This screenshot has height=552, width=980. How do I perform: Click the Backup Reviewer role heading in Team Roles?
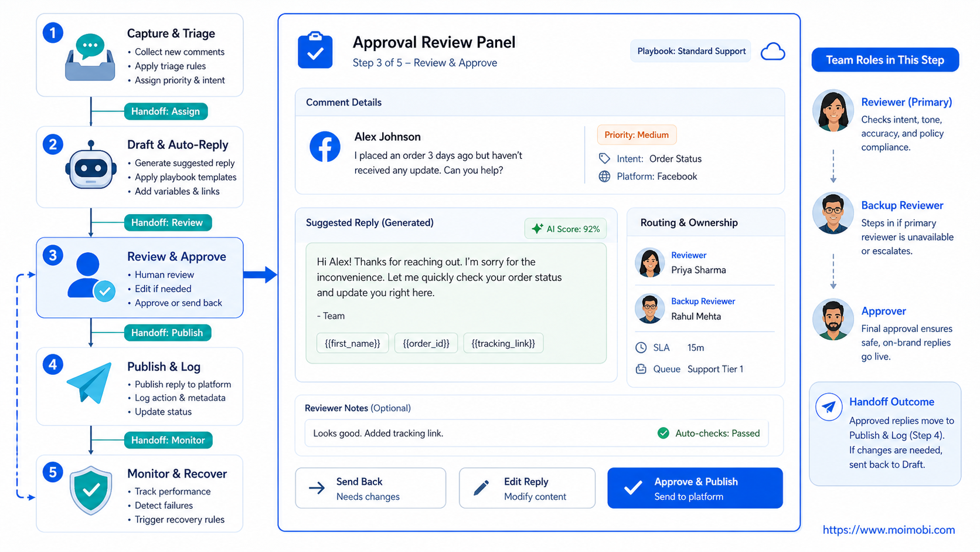(902, 205)
